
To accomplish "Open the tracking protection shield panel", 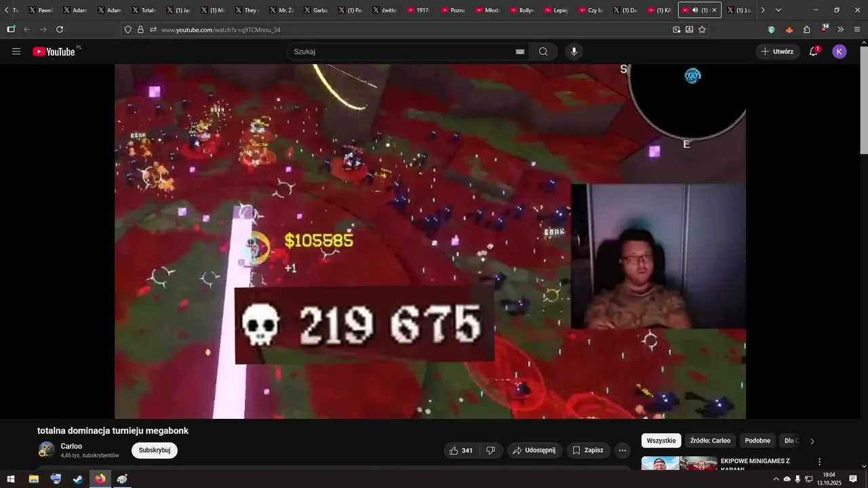I will 128,30.
